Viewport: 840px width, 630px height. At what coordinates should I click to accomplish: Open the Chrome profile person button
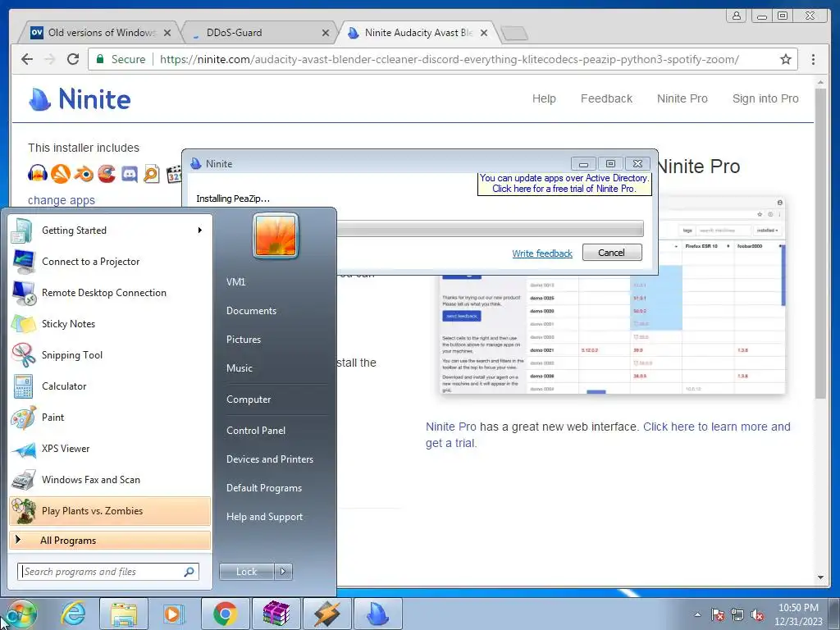click(x=737, y=16)
